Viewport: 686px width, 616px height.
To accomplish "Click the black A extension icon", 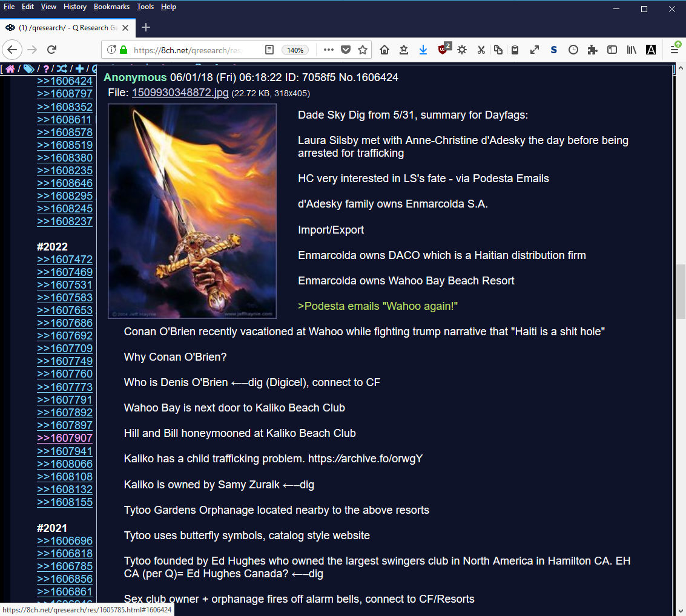I will [651, 50].
